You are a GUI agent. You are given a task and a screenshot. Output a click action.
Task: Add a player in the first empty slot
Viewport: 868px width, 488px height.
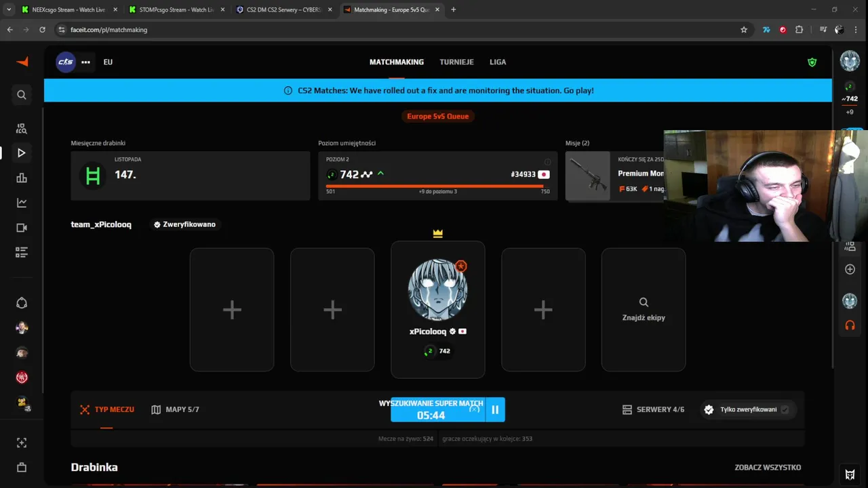tap(232, 310)
